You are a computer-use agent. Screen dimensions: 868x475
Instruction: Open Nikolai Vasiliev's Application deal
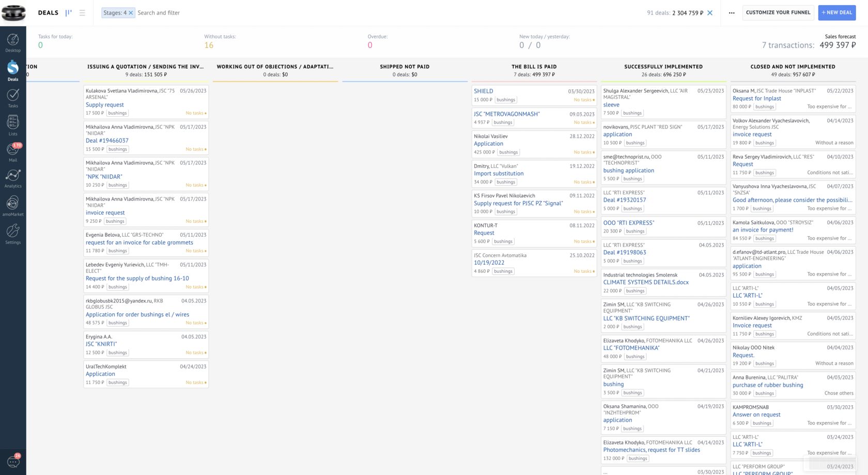click(488, 144)
